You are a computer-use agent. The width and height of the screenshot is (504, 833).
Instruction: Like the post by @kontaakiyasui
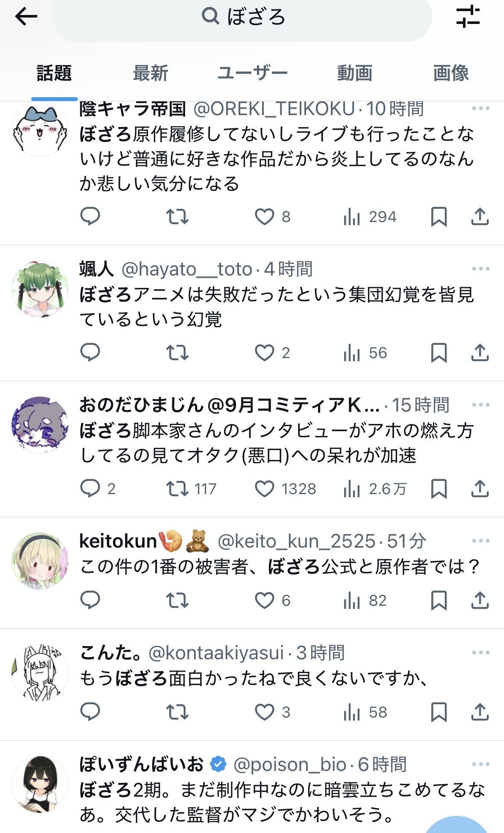coord(265,712)
